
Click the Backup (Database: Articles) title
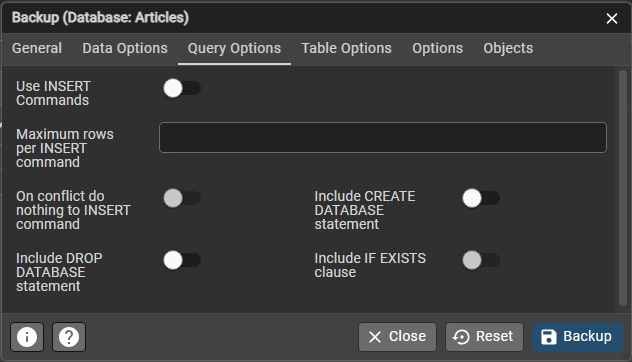pos(100,18)
